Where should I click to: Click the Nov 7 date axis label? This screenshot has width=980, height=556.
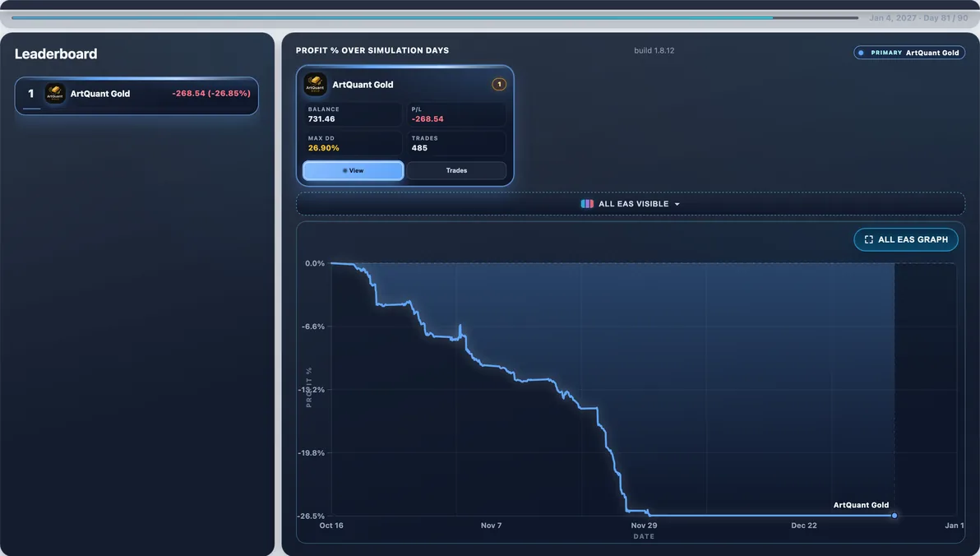pyautogui.click(x=492, y=526)
